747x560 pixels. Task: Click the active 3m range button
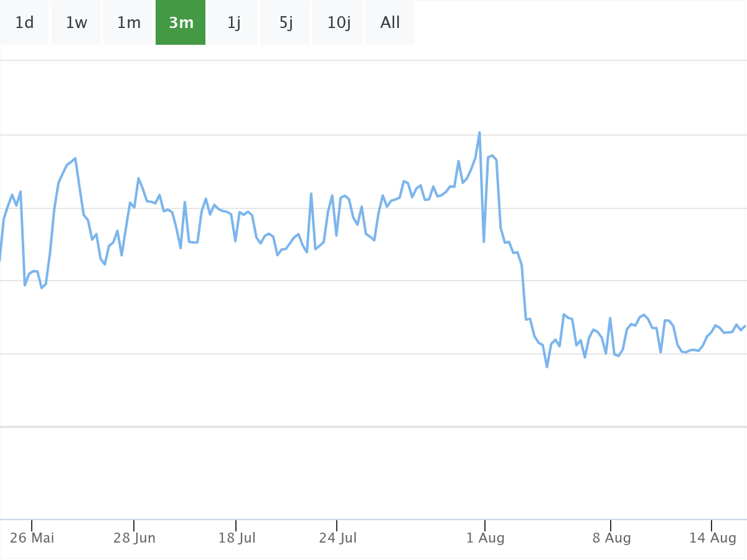click(181, 23)
